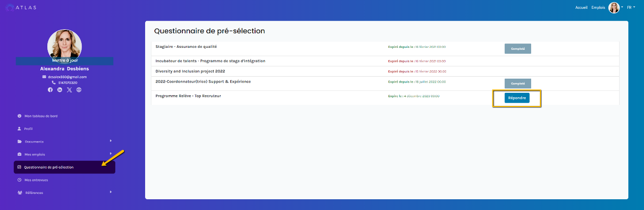Viewport: 644px width, 210px height.
Task: Click expiry date '15 février 2022 00:00'
Action: [x=430, y=71]
